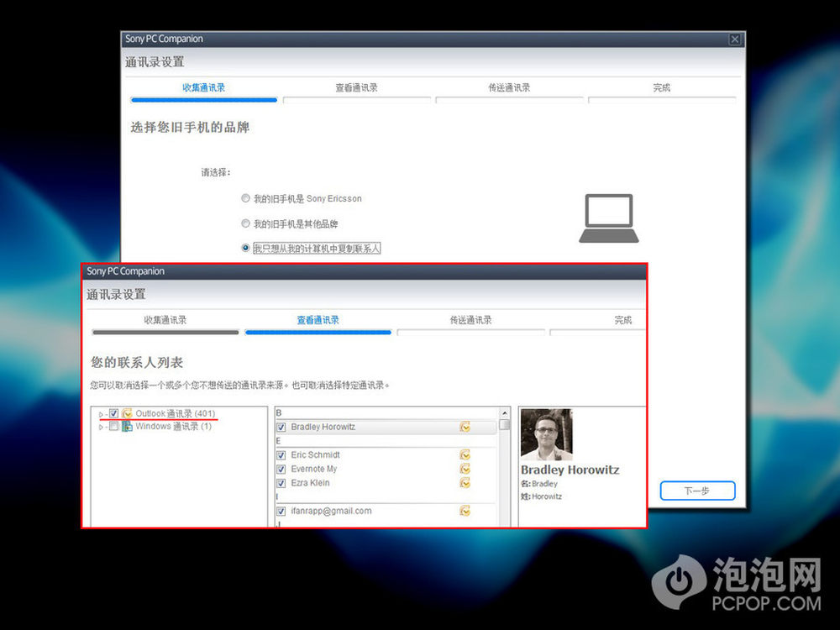Select radio 我的旧手机是其他品牌

pyautogui.click(x=245, y=223)
